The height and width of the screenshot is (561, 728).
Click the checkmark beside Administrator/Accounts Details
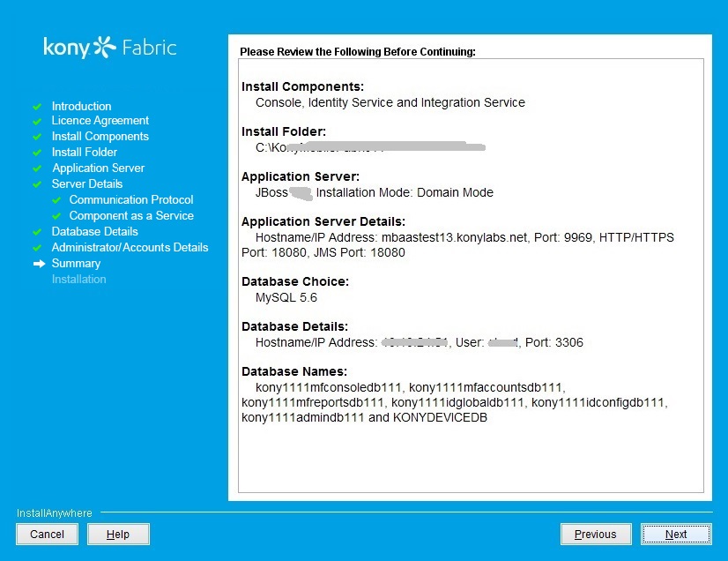[37, 247]
